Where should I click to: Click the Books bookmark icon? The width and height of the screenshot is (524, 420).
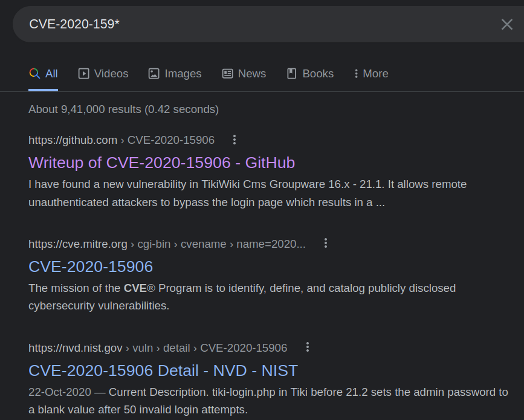coord(292,74)
